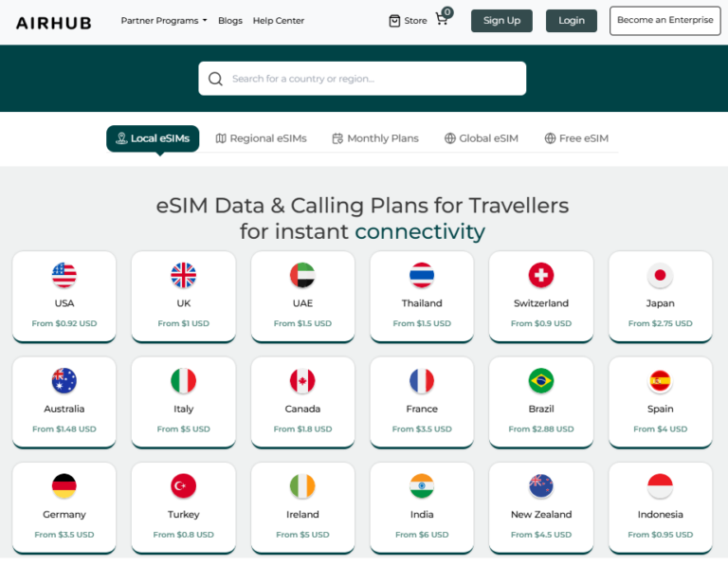Screen dimensions: 728x565
Task: Click Become an Enterprise button
Action: click(664, 21)
